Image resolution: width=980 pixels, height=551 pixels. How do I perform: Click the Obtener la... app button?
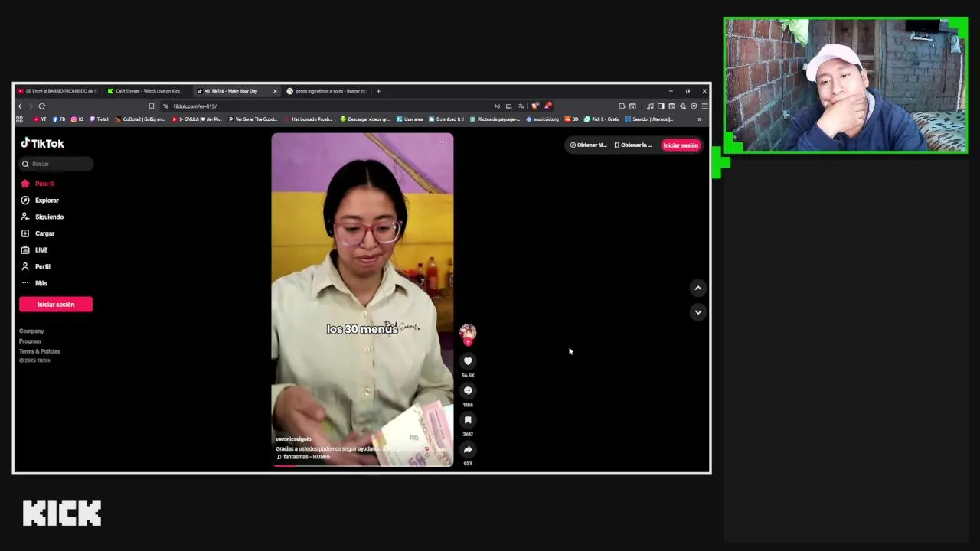coord(633,145)
